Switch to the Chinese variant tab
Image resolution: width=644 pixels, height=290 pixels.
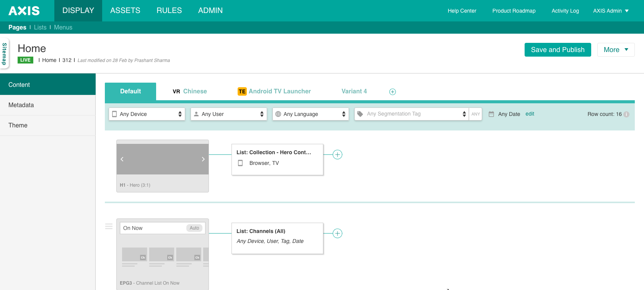tap(195, 91)
